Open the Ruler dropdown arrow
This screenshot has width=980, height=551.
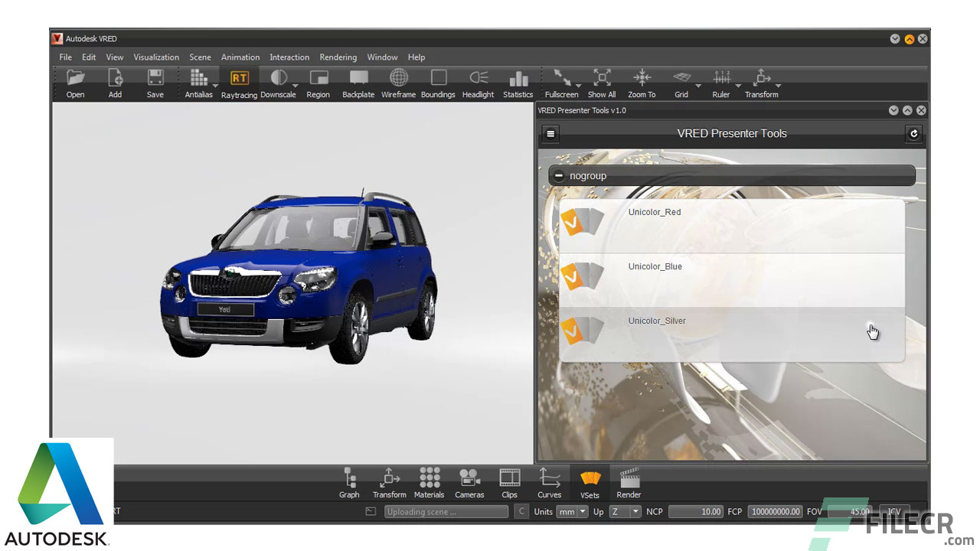738,85
